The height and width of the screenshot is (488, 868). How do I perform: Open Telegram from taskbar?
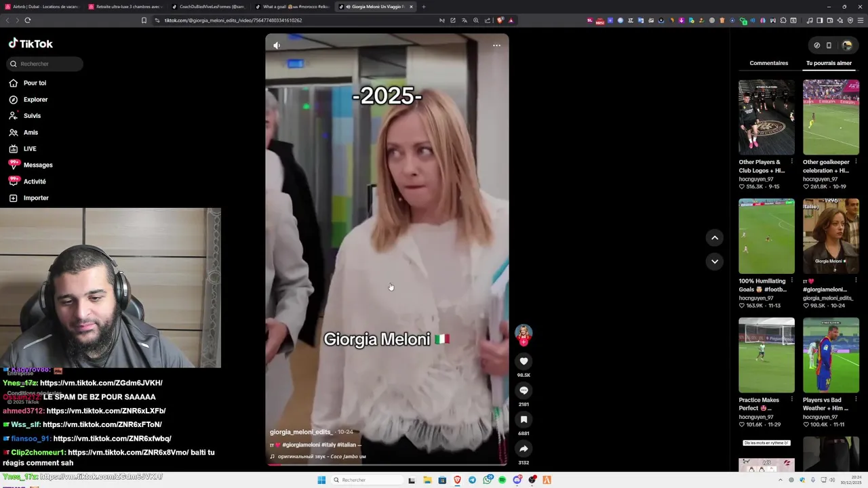pos(472,480)
